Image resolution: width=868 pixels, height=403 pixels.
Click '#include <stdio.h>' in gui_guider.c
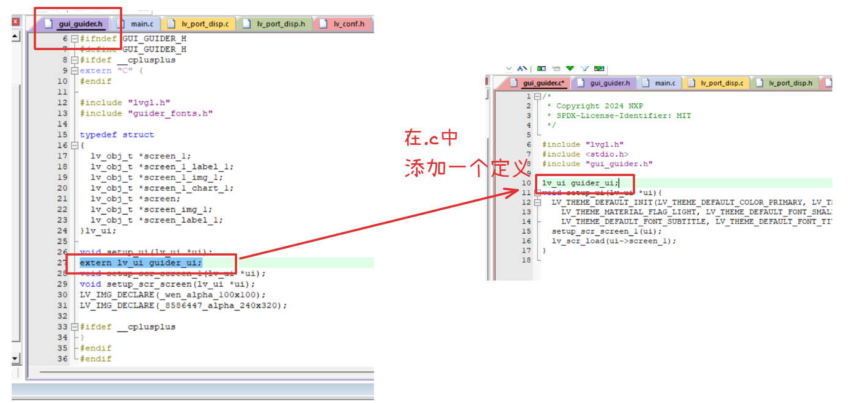pos(585,154)
